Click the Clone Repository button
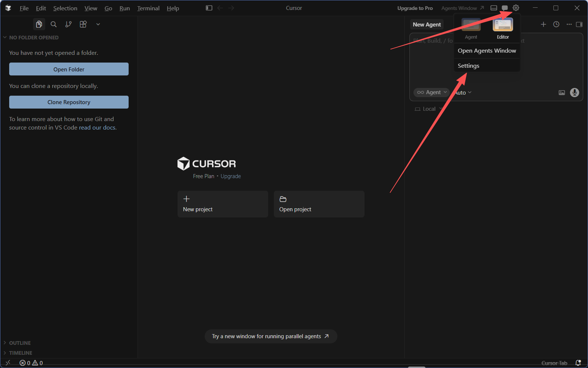The image size is (588, 368). pos(69,102)
